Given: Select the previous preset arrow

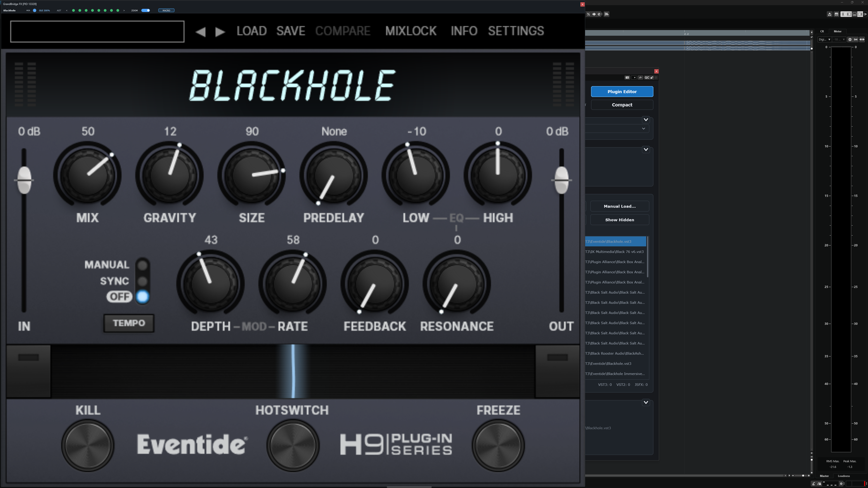Looking at the screenshot, I should 201,32.
